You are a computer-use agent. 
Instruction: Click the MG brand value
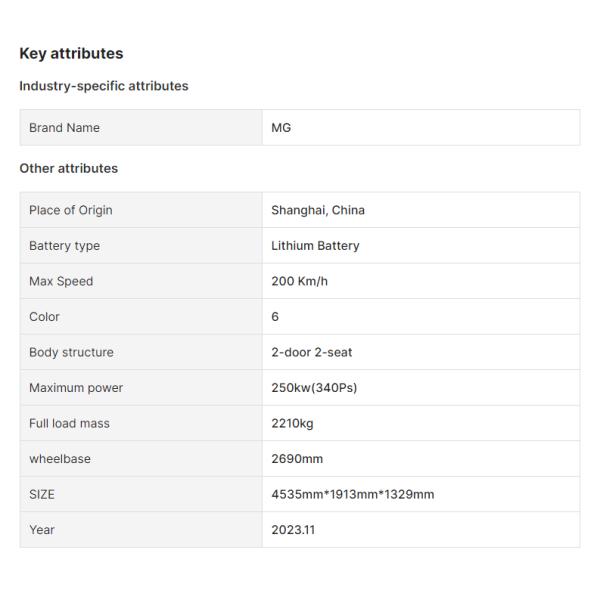281,128
